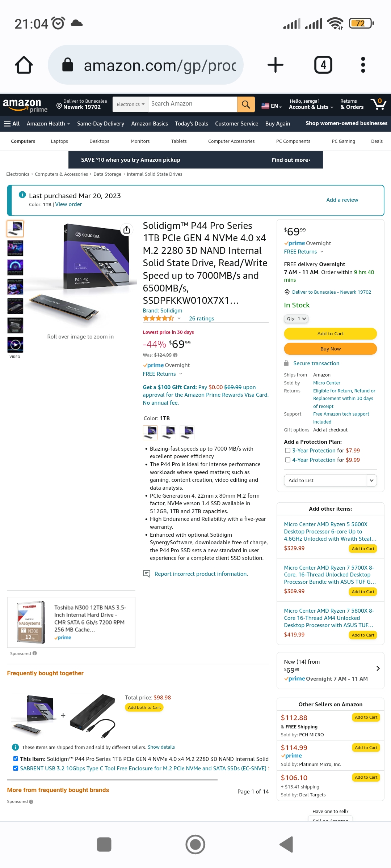The height and width of the screenshot is (868, 391).
Task: Play the product video thumbnail
Action: [15, 345]
